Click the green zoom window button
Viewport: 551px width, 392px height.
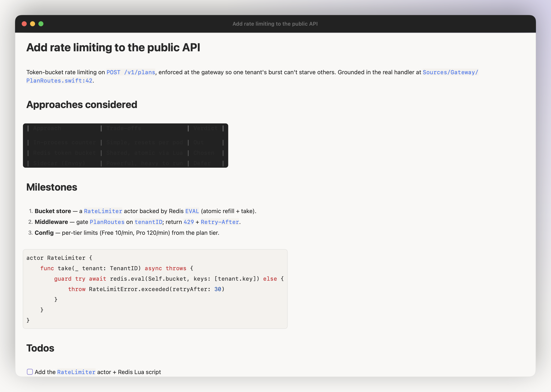[41, 24]
